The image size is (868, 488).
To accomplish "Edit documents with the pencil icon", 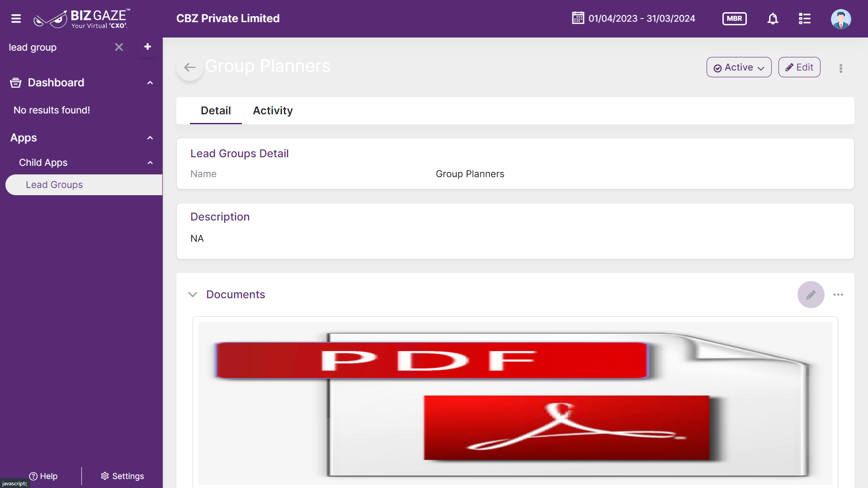I will 811,295.
